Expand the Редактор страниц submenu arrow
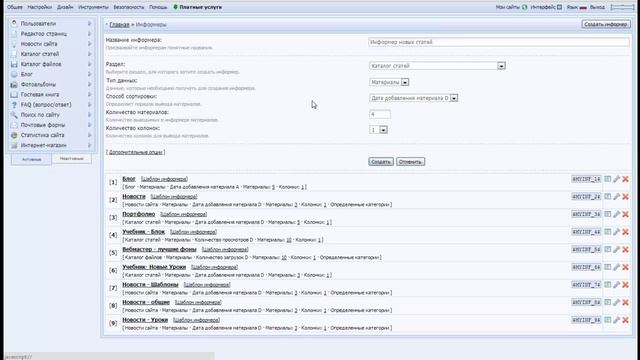Image resolution: width=640 pixels, height=360 pixels. 89,34
